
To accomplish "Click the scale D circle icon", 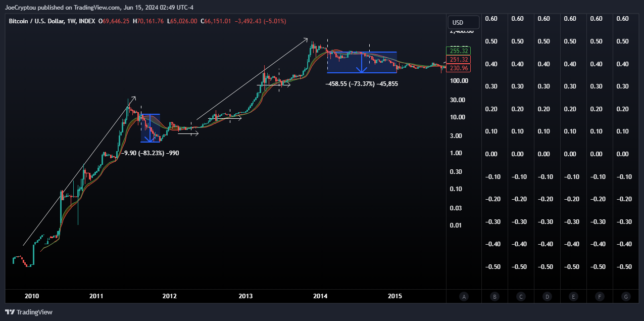I will click(547, 297).
